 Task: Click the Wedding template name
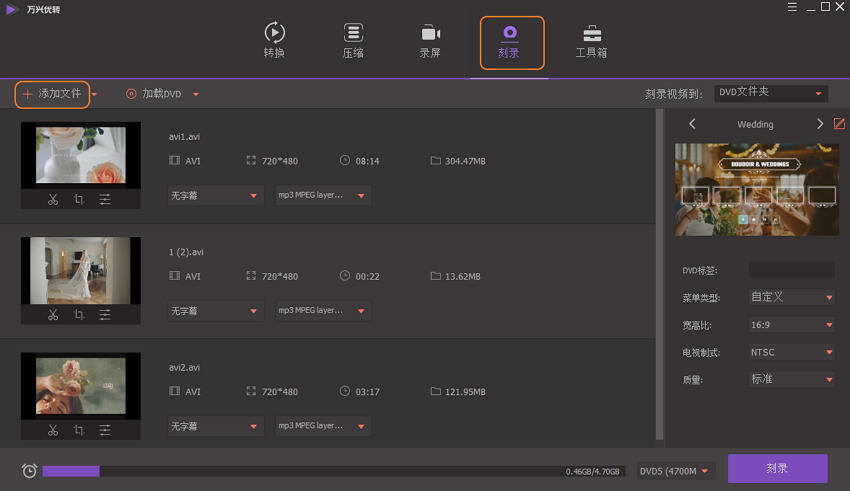(x=755, y=125)
